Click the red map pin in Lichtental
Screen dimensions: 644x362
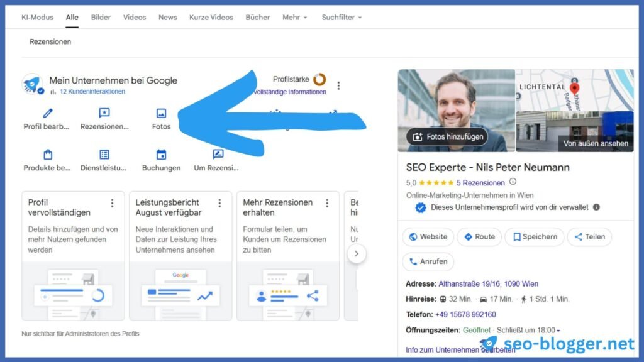[575, 88]
